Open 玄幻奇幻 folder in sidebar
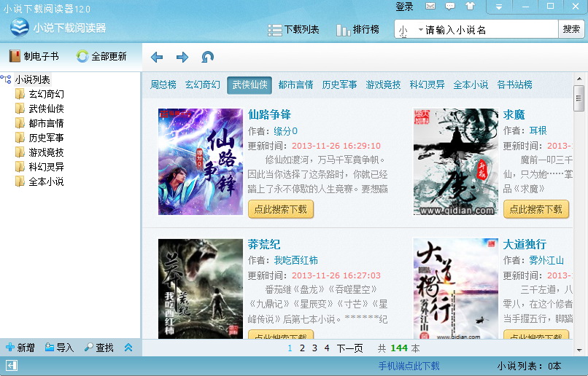 point(46,94)
